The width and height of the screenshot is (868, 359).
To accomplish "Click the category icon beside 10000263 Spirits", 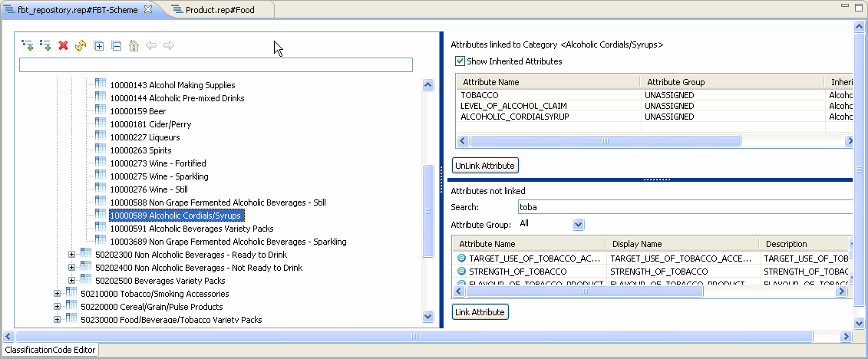I will click(x=101, y=150).
